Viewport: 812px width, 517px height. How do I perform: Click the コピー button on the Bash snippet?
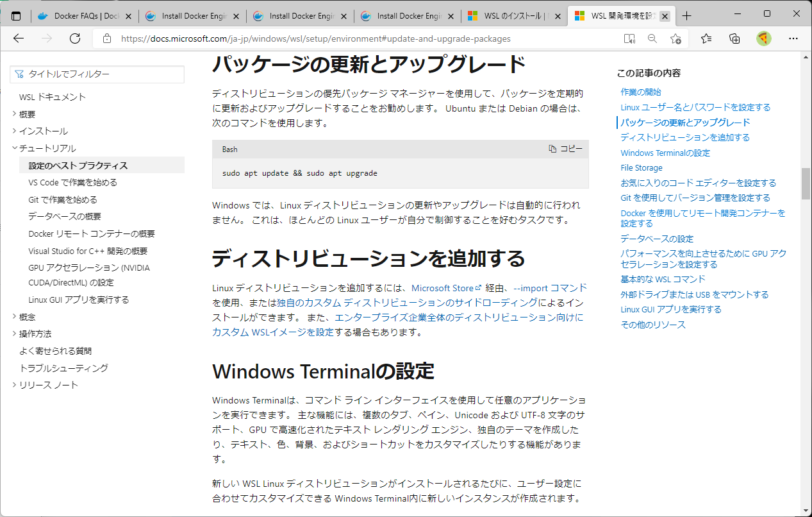pyautogui.click(x=567, y=149)
